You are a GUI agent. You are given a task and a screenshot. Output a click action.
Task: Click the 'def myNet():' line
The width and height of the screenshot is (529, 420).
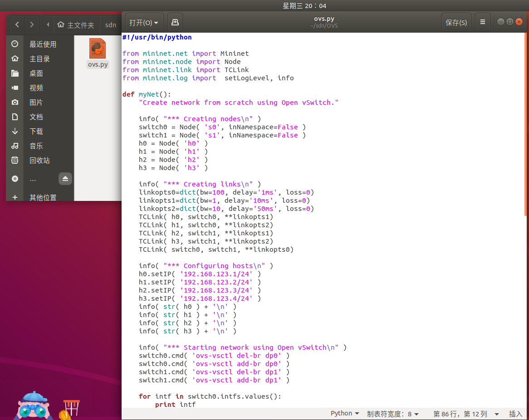[x=147, y=94]
